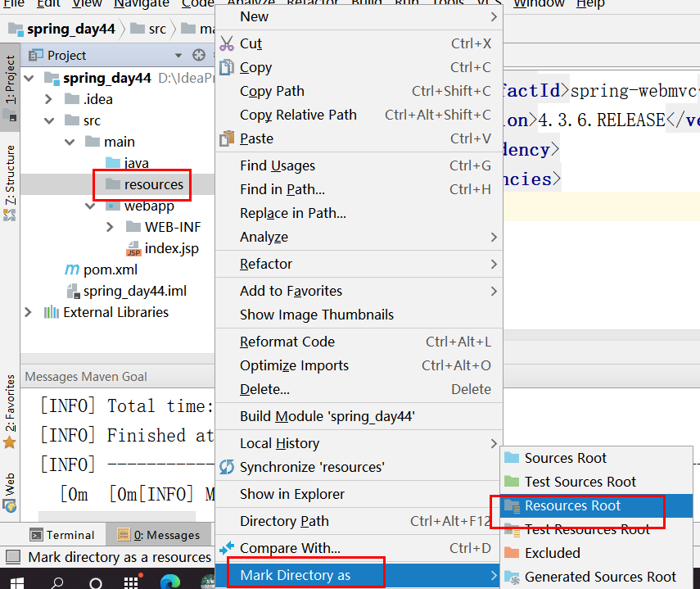Click the Generated Sources Root folder icon
This screenshot has width=700, height=589.
[512, 577]
